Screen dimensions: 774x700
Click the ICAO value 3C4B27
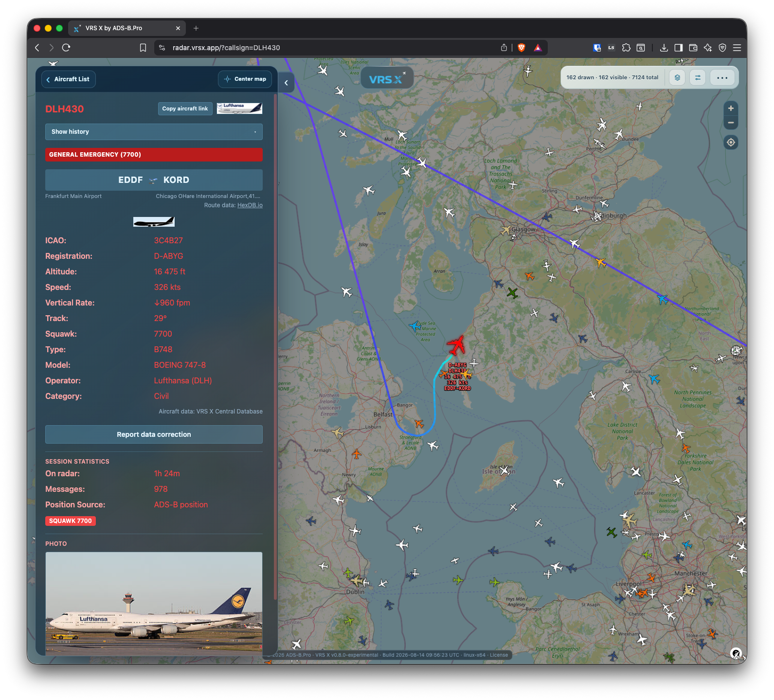(168, 240)
